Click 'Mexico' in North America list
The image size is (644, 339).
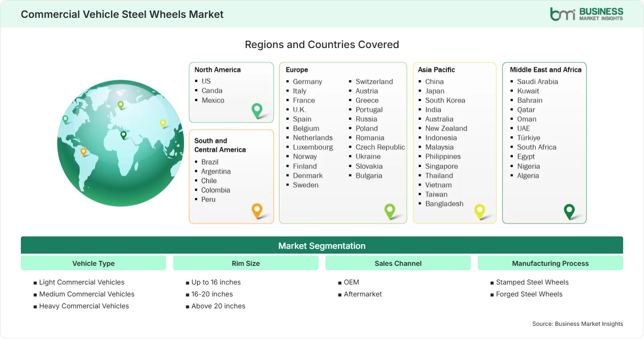[x=213, y=100]
